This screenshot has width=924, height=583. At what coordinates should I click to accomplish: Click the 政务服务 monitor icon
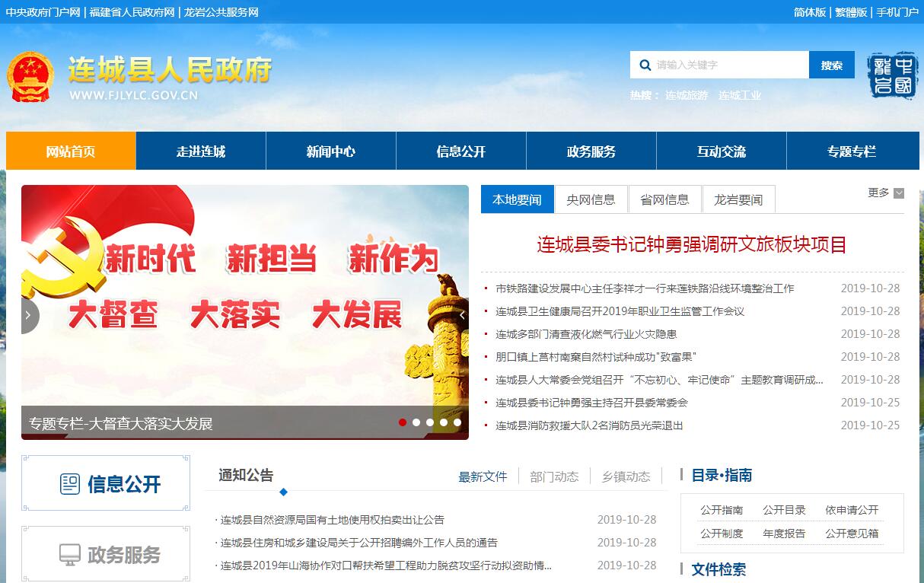click(70, 555)
